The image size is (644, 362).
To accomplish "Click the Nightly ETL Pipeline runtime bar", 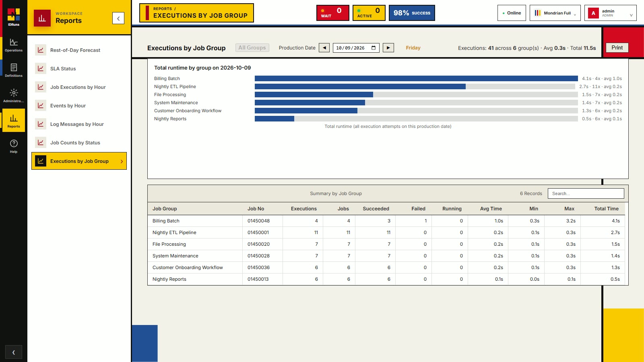I will pos(360,86).
